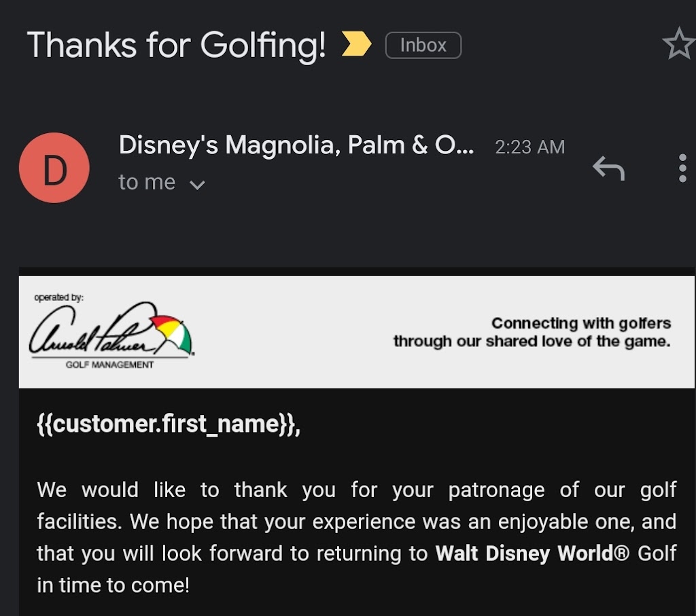Click the {{customer.first_name}} greeting text

pos(168,424)
